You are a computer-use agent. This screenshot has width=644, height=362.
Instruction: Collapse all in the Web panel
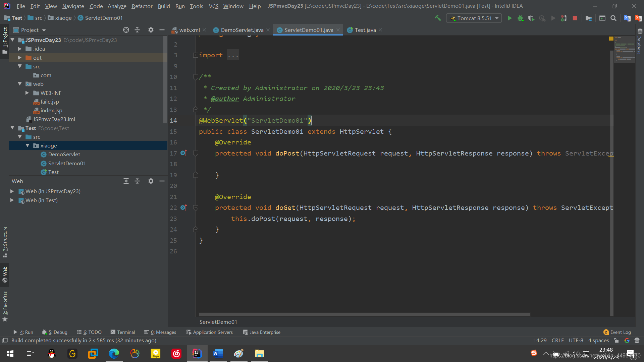(137, 181)
